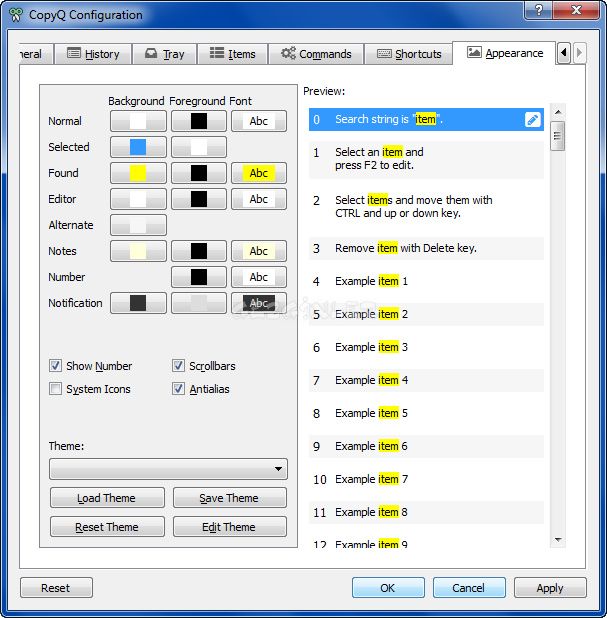The image size is (607, 618).
Task: Confirm with the OK button
Action: [x=388, y=588]
